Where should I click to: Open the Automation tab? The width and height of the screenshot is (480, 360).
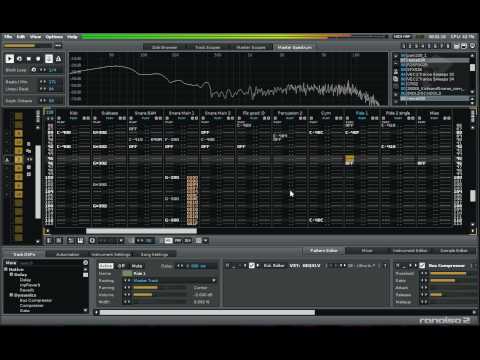[x=67, y=254]
